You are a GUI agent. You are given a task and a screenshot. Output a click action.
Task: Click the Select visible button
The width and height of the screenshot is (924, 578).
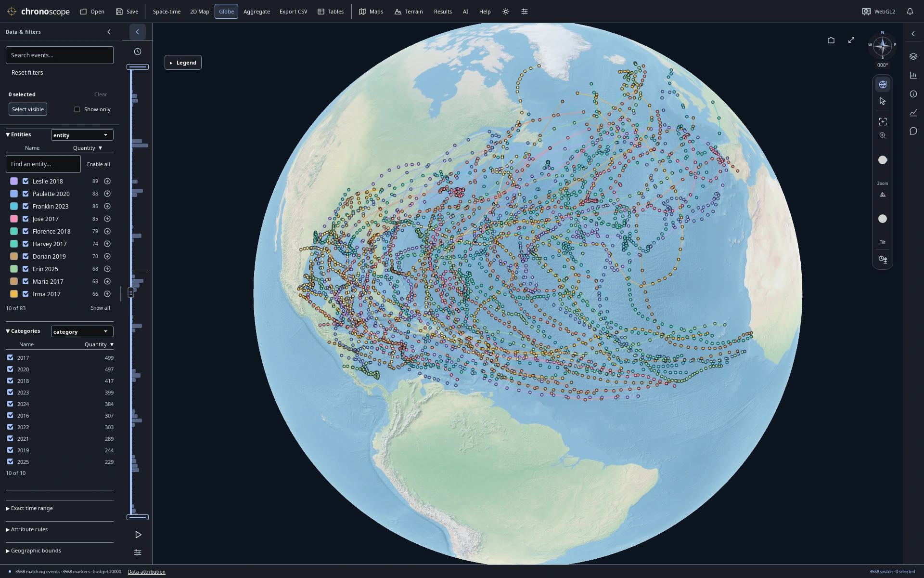tap(28, 109)
